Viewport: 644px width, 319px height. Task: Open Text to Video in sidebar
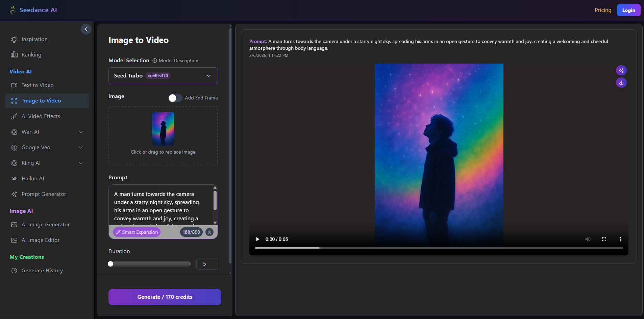coord(38,85)
